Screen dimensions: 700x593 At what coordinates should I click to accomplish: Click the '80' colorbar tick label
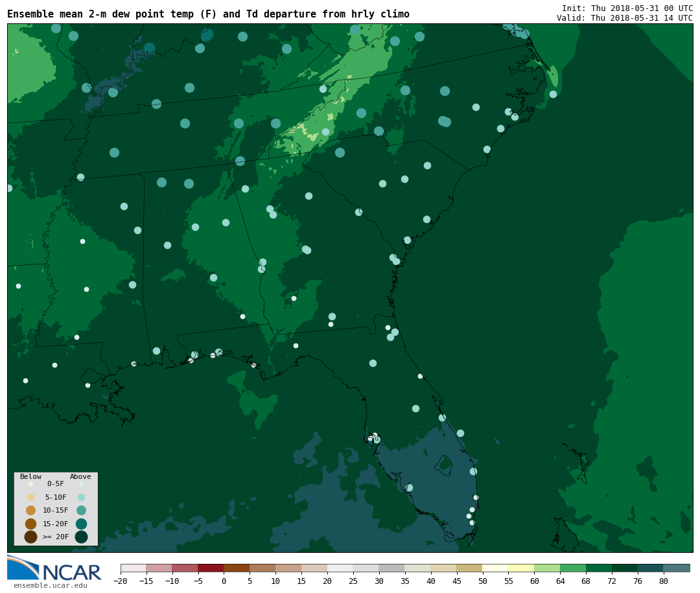tap(664, 581)
